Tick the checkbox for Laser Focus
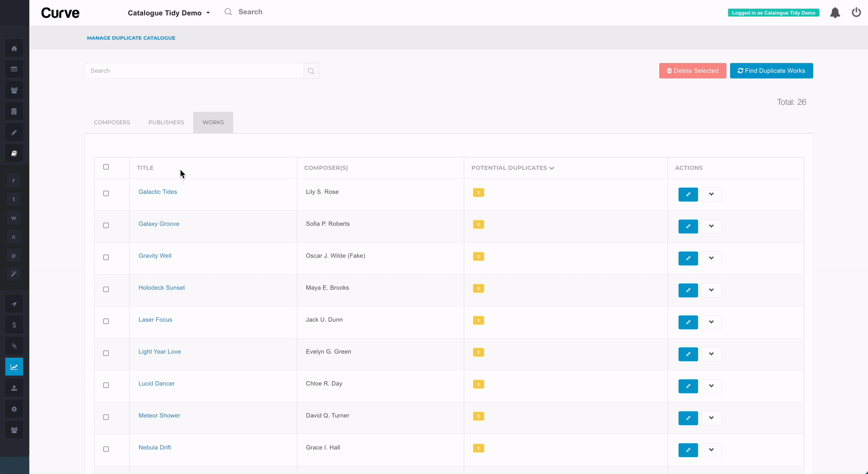Image resolution: width=868 pixels, height=474 pixels. point(106,321)
